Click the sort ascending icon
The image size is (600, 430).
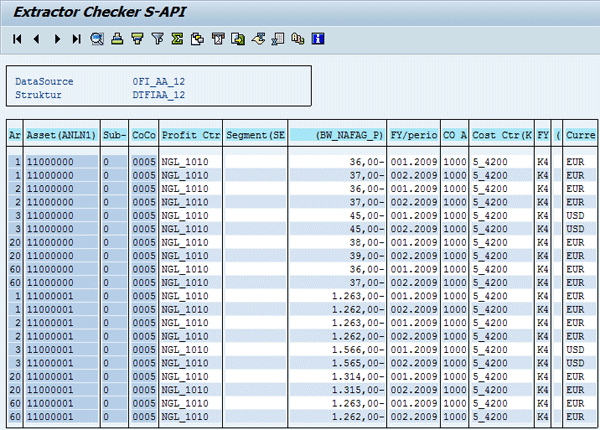[x=118, y=39]
